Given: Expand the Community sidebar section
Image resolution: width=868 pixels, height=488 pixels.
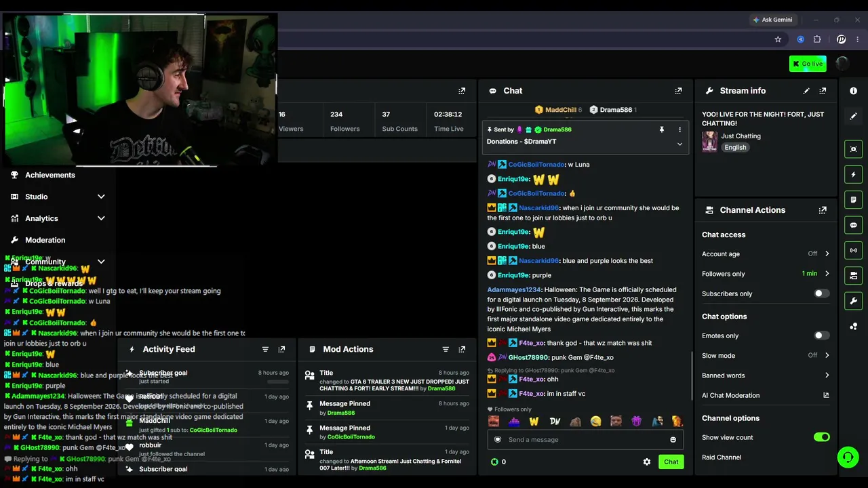Looking at the screenshot, I should coord(101,262).
